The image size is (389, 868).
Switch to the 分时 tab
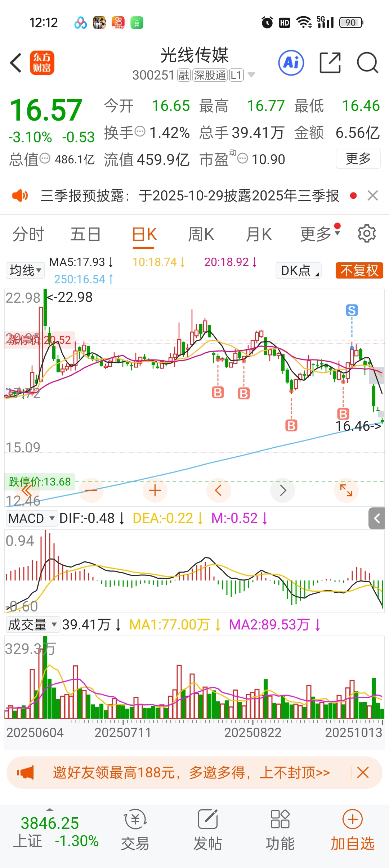tap(28, 234)
